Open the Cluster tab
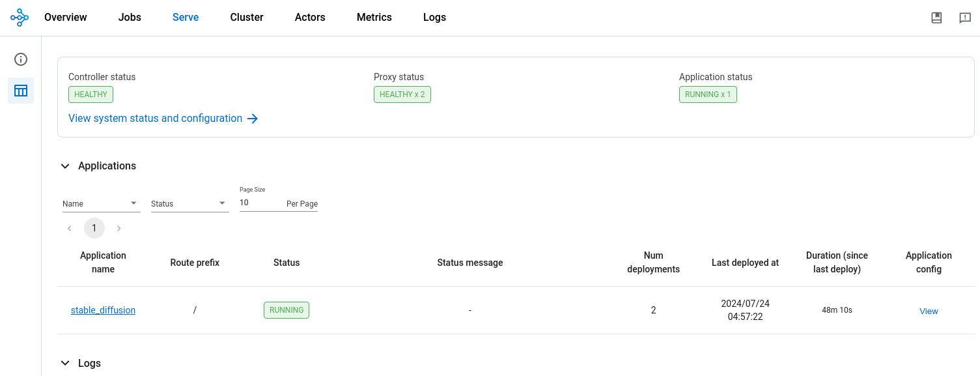Image resolution: width=980 pixels, height=376 pixels. tap(247, 18)
